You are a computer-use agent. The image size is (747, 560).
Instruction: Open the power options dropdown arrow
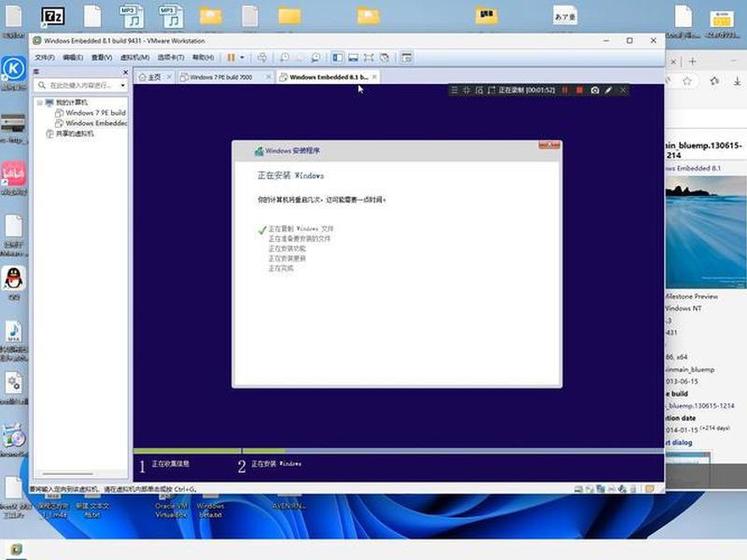click(242, 58)
